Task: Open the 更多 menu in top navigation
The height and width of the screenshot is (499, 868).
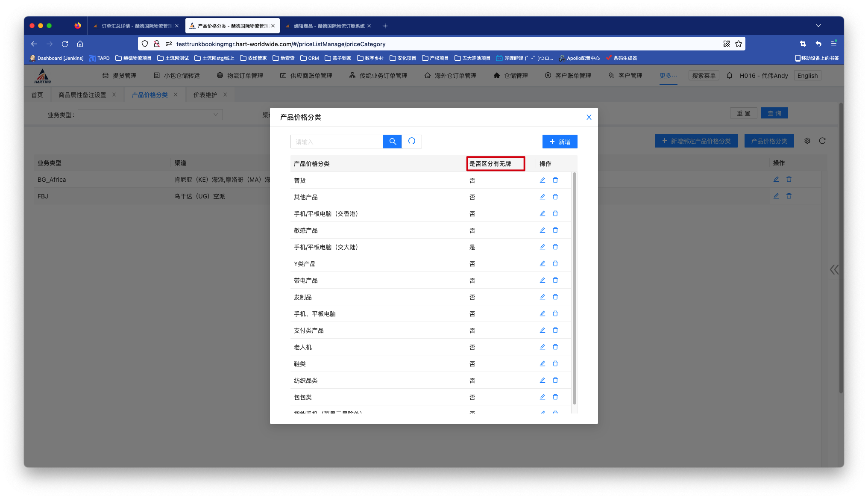Action: (x=668, y=76)
